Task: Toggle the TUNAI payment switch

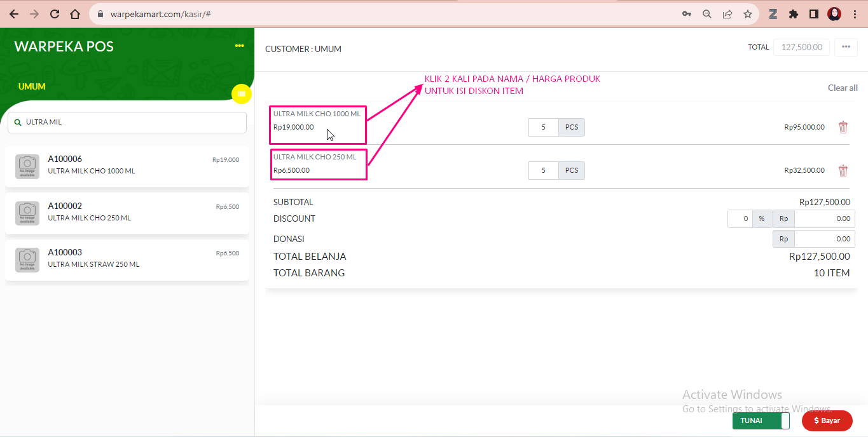Action: point(761,420)
